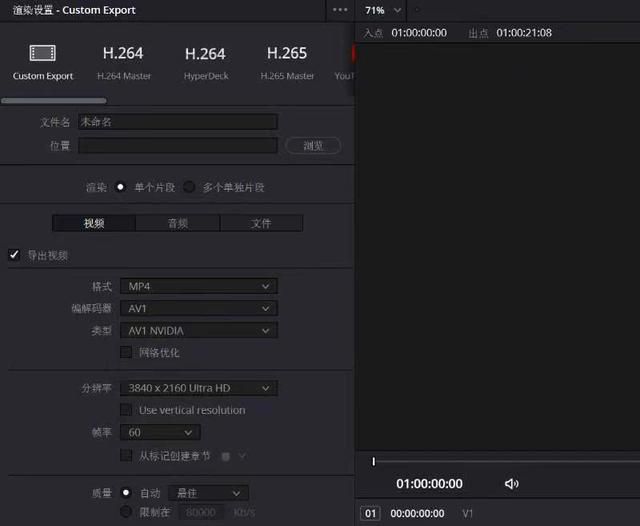Screen dimensions: 640x526
Task: Click the 浏览 browse button
Action: pos(313,145)
